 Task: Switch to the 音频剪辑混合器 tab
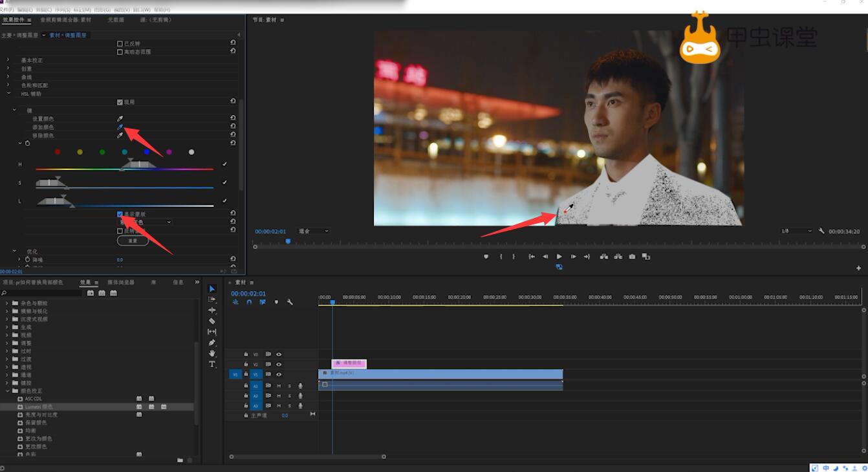point(65,20)
